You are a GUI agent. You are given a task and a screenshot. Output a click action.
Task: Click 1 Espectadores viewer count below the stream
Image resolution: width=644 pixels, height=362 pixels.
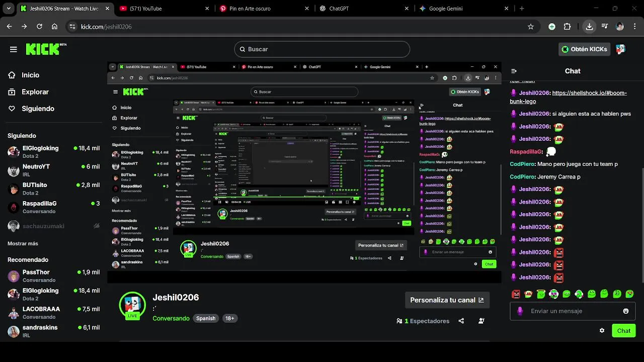423,321
